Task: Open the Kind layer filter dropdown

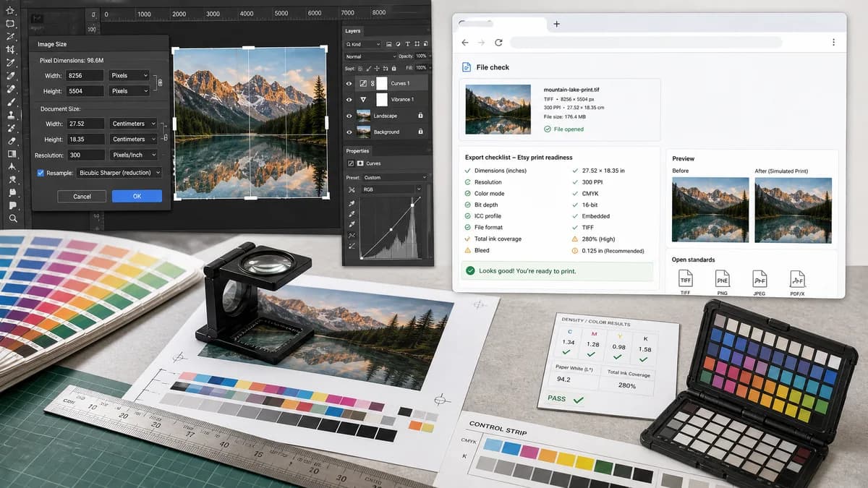Action: (362, 44)
